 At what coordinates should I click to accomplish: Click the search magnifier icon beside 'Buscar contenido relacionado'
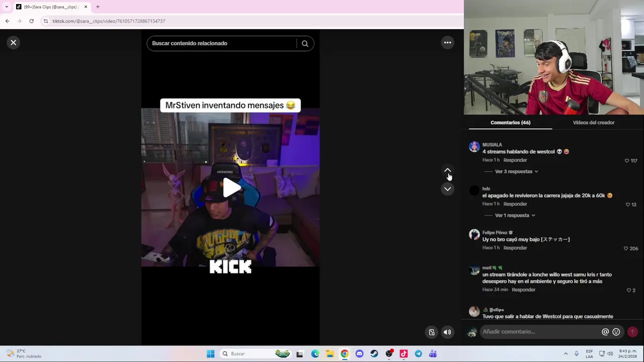305,44
